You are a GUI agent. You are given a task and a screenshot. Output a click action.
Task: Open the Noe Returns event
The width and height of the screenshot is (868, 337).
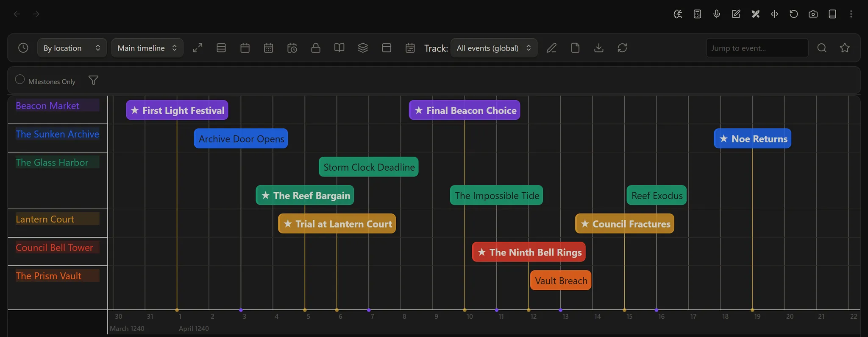click(753, 138)
